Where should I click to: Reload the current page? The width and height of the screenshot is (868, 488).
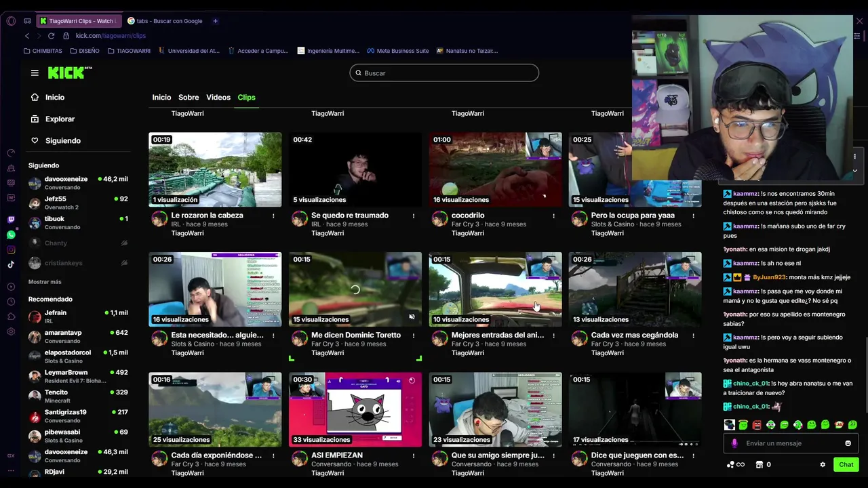click(51, 35)
